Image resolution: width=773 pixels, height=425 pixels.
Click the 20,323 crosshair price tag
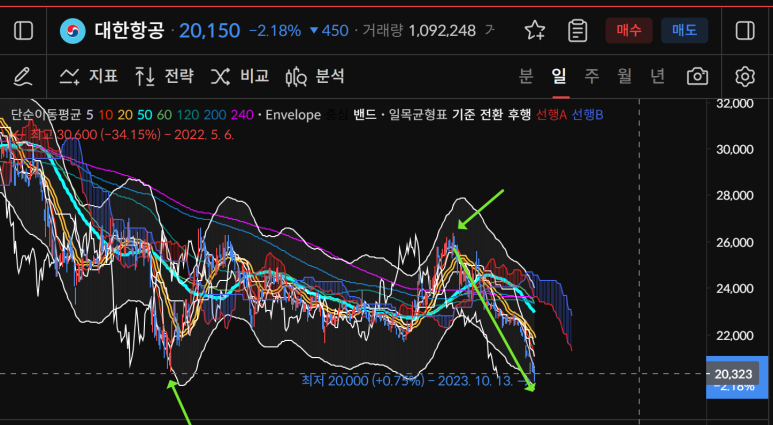coord(735,374)
